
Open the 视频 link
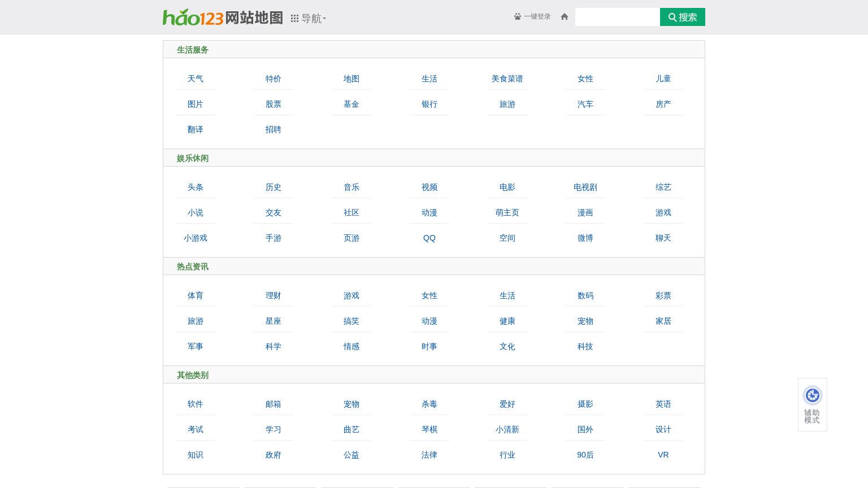(x=429, y=187)
